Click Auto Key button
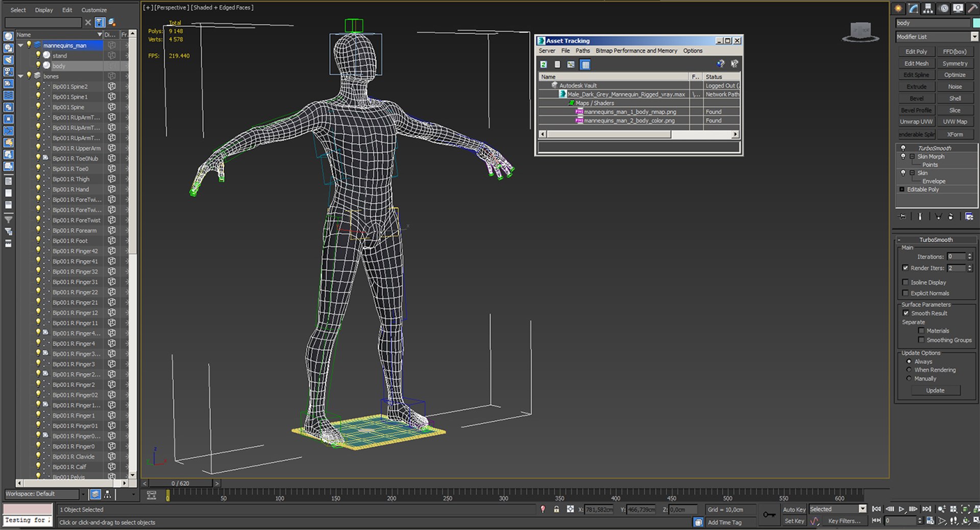The height and width of the screenshot is (530, 980). click(794, 510)
